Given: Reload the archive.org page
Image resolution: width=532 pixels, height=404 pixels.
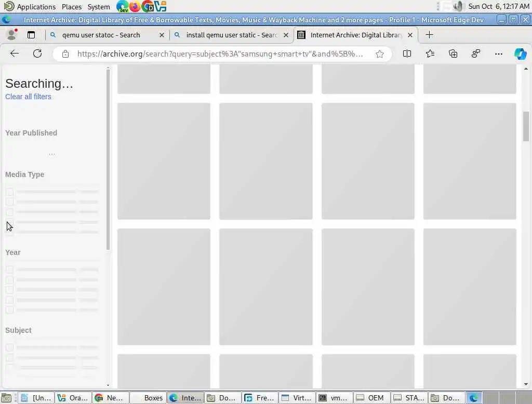Looking at the screenshot, I should [x=37, y=53].
